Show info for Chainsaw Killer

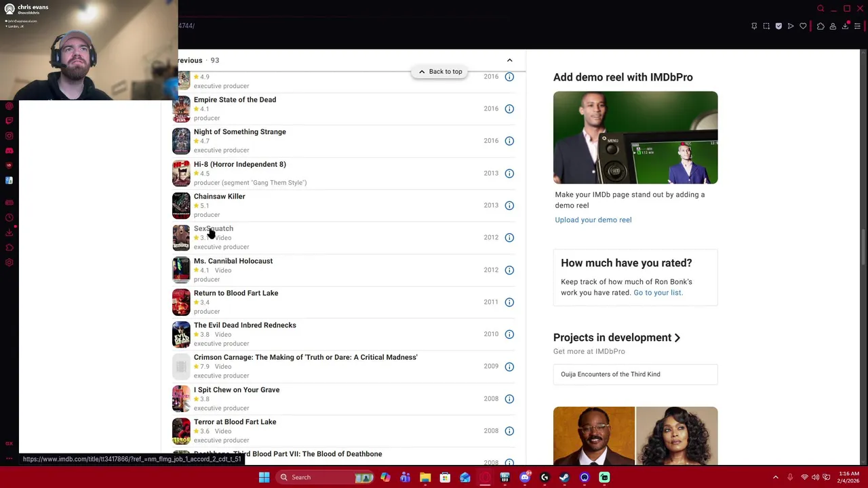tap(509, 205)
